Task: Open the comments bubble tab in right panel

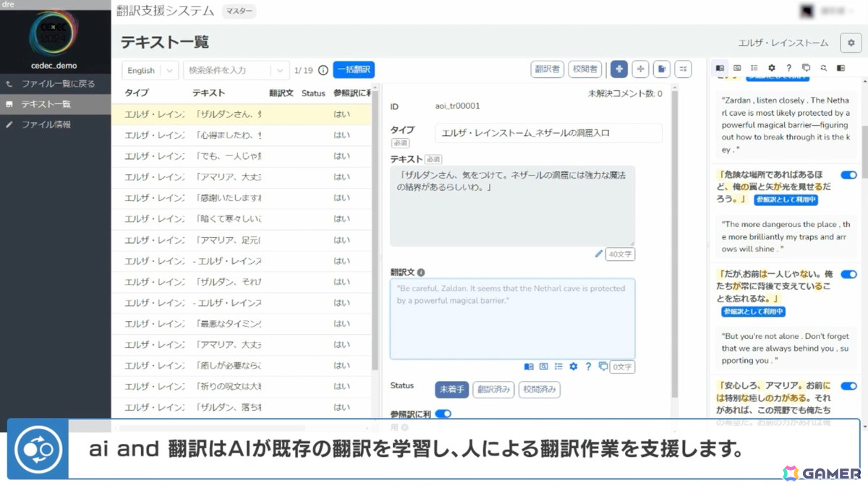Action: click(806, 68)
